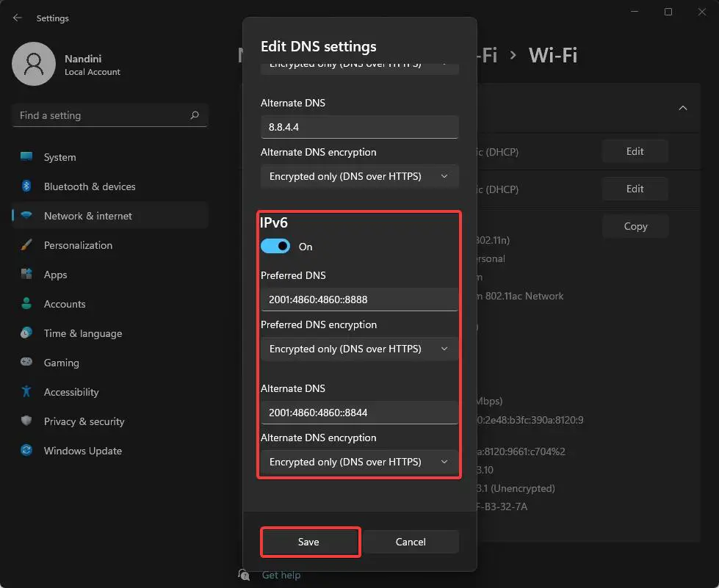Cancel the DNS settings dialog
Image resolution: width=719 pixels, height=588 pixels.
(411, 542)
